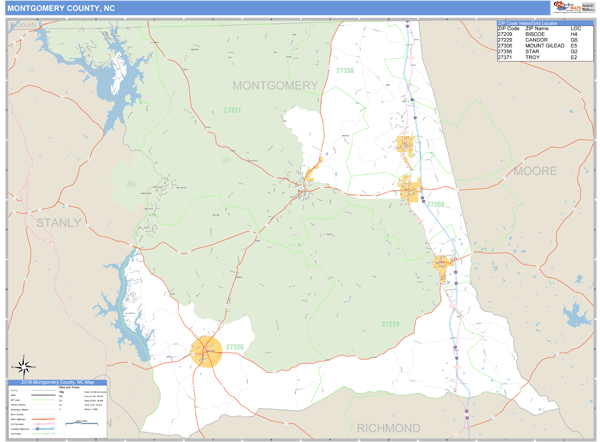Click the orange Mount Gilead city circle
Viewport: 600px width, 442px height.
207,350
